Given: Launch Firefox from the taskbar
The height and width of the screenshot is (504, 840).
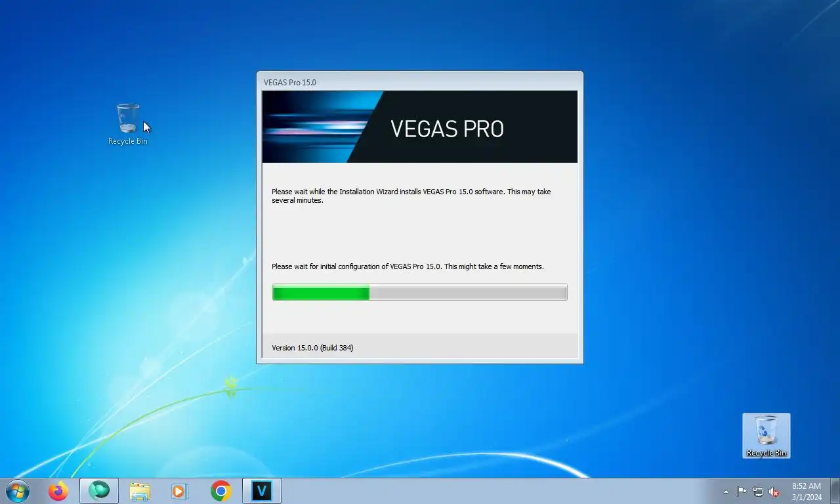Looking at the screenshot, I should [x=58, y=491].
